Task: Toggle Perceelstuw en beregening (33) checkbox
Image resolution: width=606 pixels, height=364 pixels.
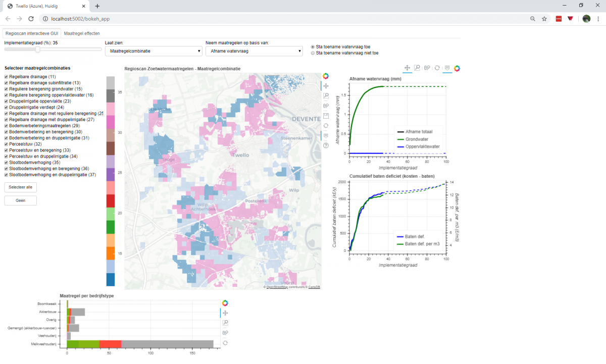Action: click(x=6, y=150)
